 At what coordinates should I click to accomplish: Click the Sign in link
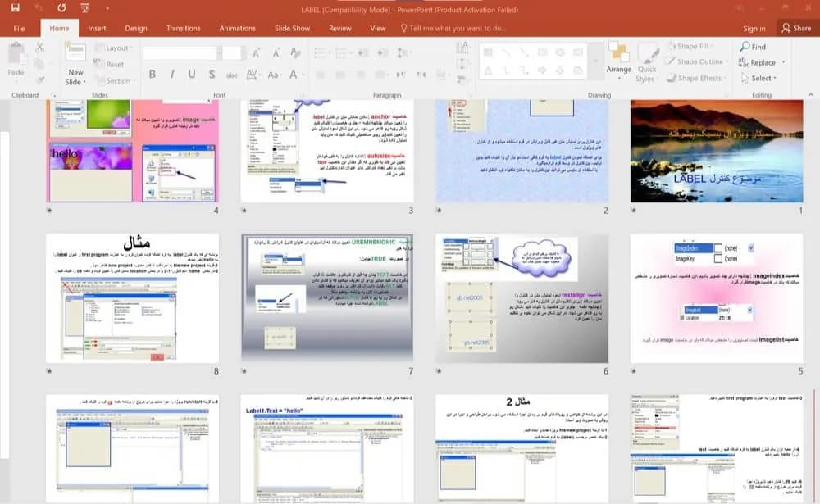tap(754, 29)
